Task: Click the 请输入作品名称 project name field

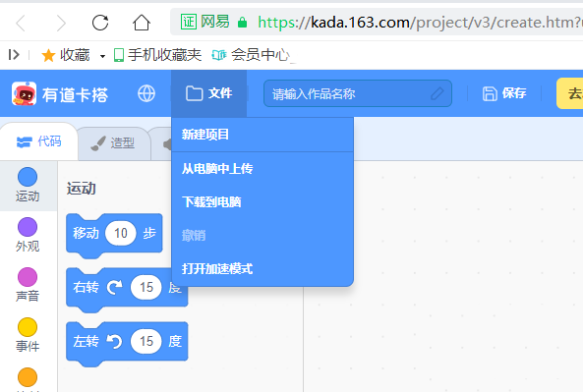Action: click(x=358, y=93)
